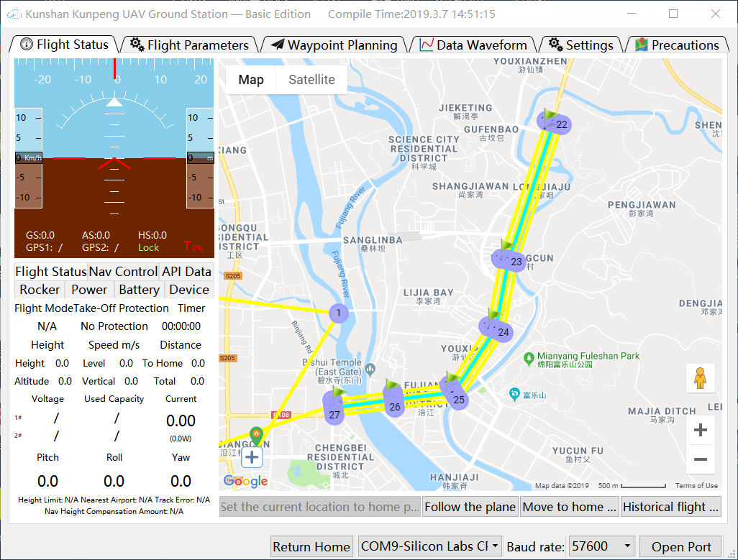This screenshot has height=560, width=738.
Task: Click the green home location pin
Action: (x=255, y=434)
